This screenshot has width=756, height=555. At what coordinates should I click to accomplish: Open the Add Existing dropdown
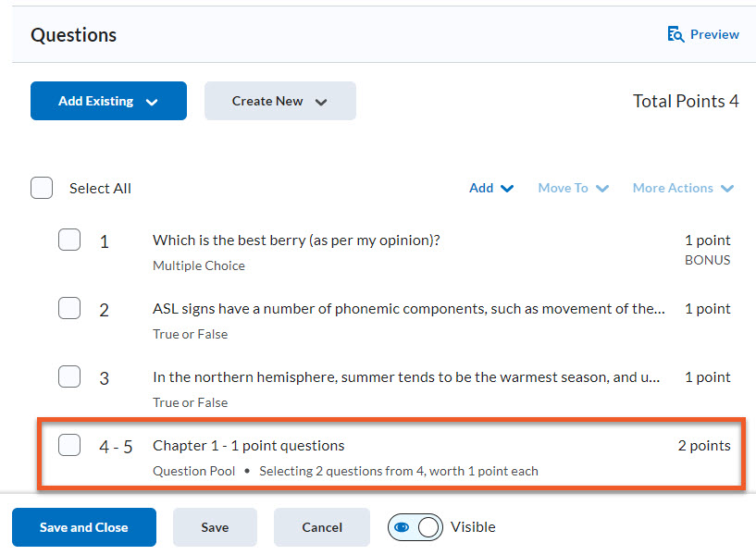coord(108,101)
